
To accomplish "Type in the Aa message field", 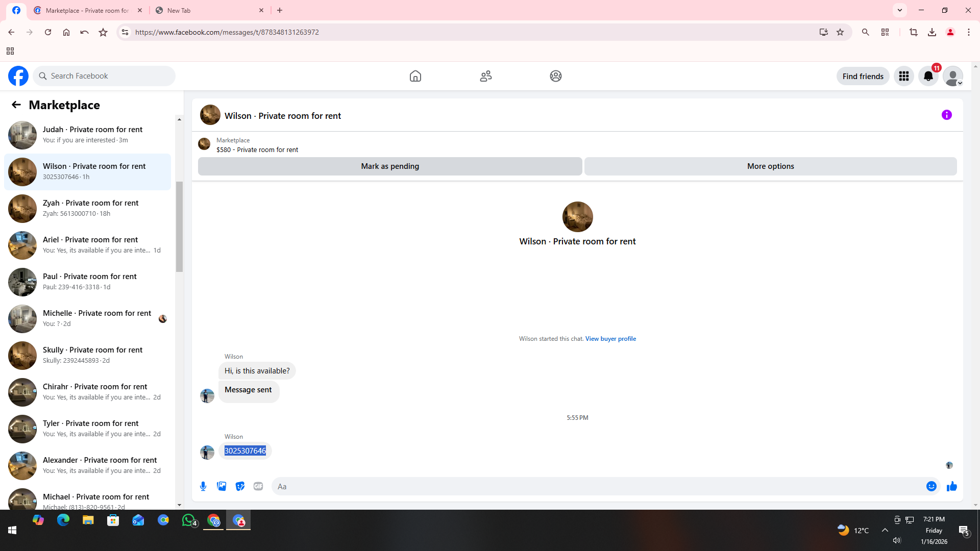I will coord(597,486).
